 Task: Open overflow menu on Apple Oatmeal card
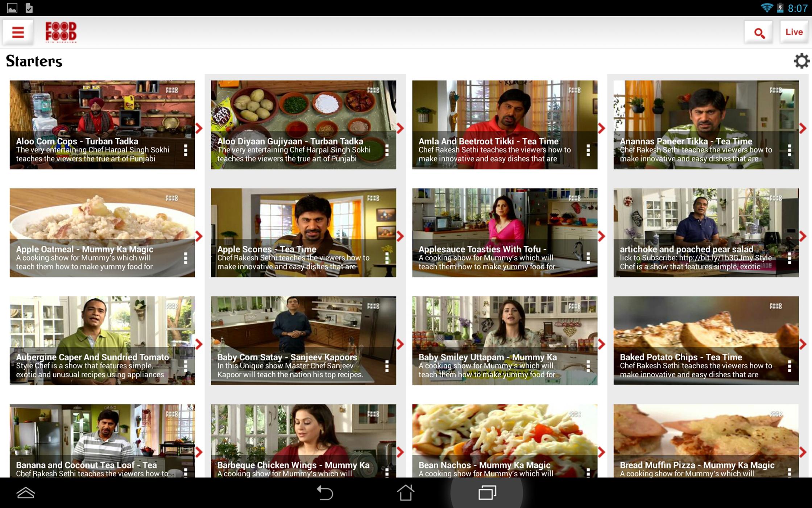point(186,258)
